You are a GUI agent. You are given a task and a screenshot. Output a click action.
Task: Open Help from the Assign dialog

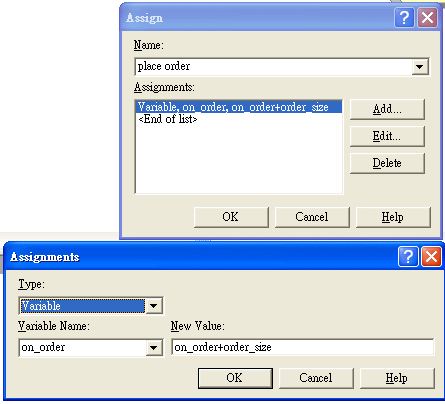click(x=393, y=217)
